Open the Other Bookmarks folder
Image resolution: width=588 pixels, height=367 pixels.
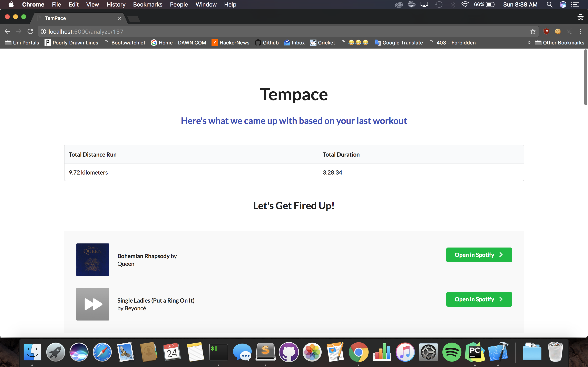560,43
